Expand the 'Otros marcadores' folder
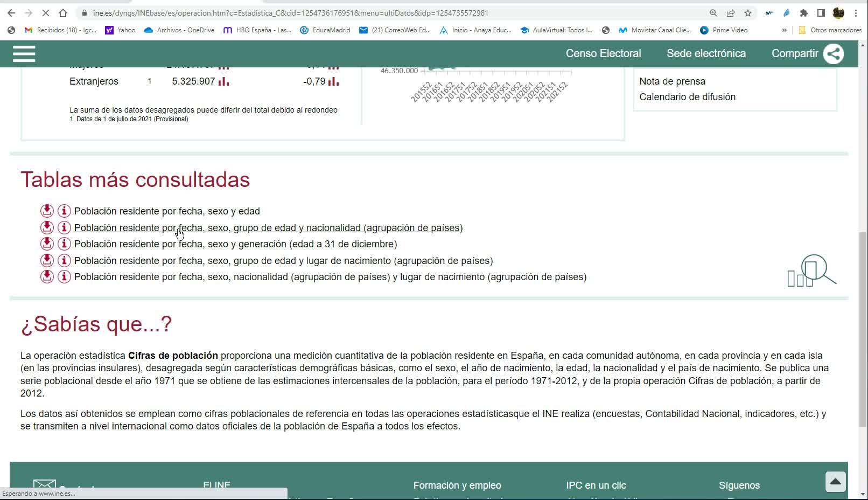The width and height of the screenshot is (868, 500). (x=830, y=30)
